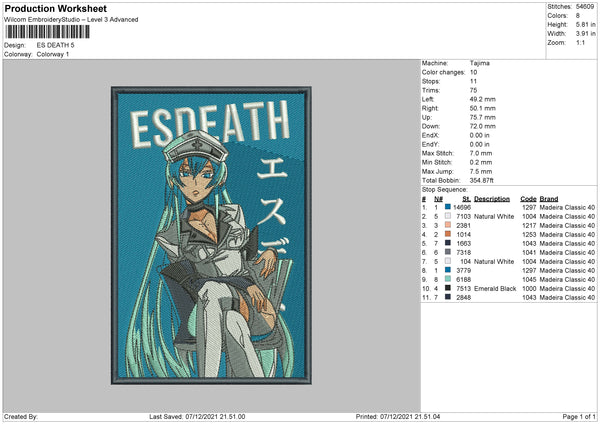Click the Stops value 11
The image size is (600, 424).
point(473,82)
